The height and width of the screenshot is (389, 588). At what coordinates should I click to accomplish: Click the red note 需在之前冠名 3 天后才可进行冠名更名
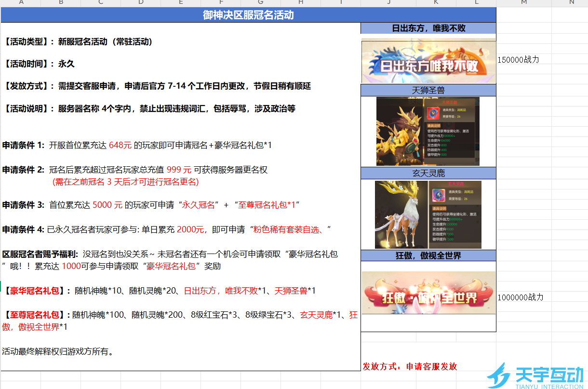pyautogui.click(x=125, y=182)
